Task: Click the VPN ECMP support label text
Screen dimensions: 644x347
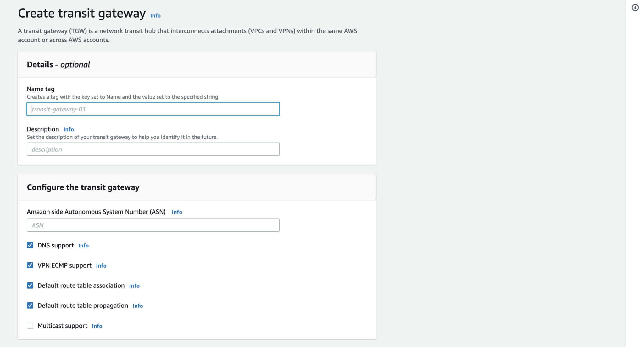Action: [64, 265]
